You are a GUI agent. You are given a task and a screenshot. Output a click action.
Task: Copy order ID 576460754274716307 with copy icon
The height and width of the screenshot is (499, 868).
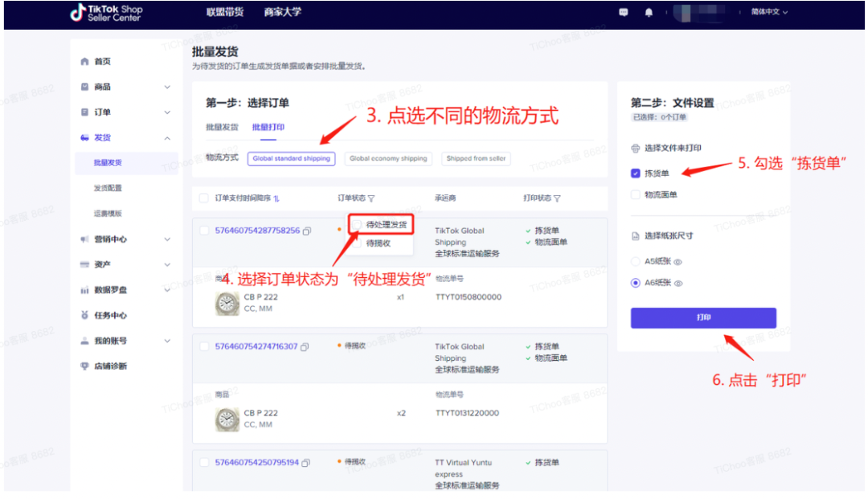305,347
